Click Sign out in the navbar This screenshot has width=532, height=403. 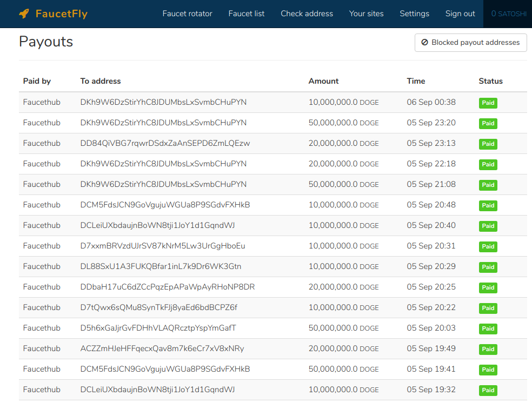click(460, 14)
